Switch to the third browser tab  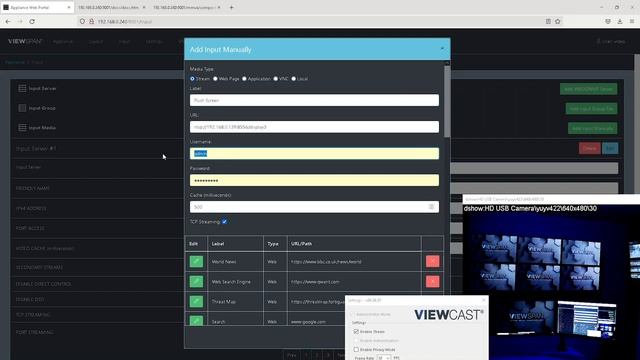pos(187,7)
